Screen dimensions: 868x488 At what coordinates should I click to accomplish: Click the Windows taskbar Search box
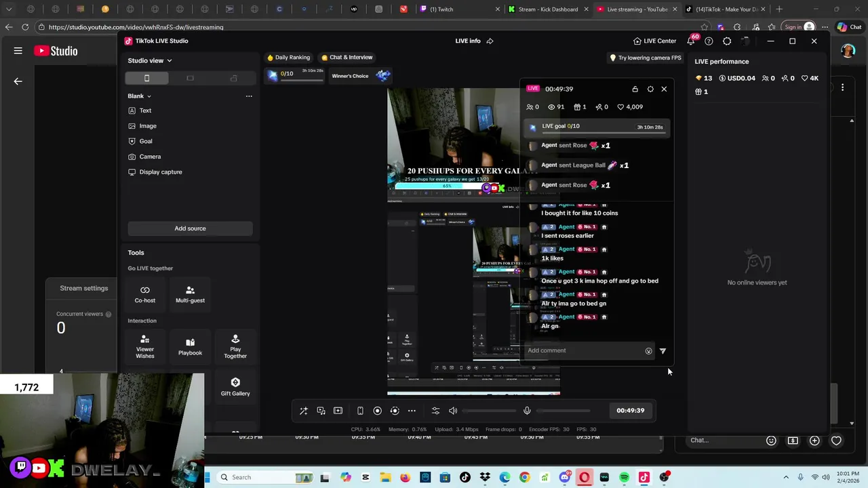click(x=266, y=477)
